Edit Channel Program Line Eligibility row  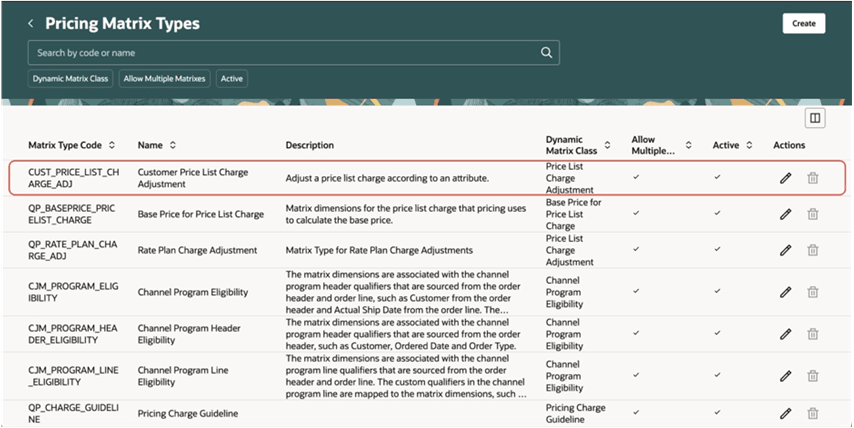[x=785, y=376]
